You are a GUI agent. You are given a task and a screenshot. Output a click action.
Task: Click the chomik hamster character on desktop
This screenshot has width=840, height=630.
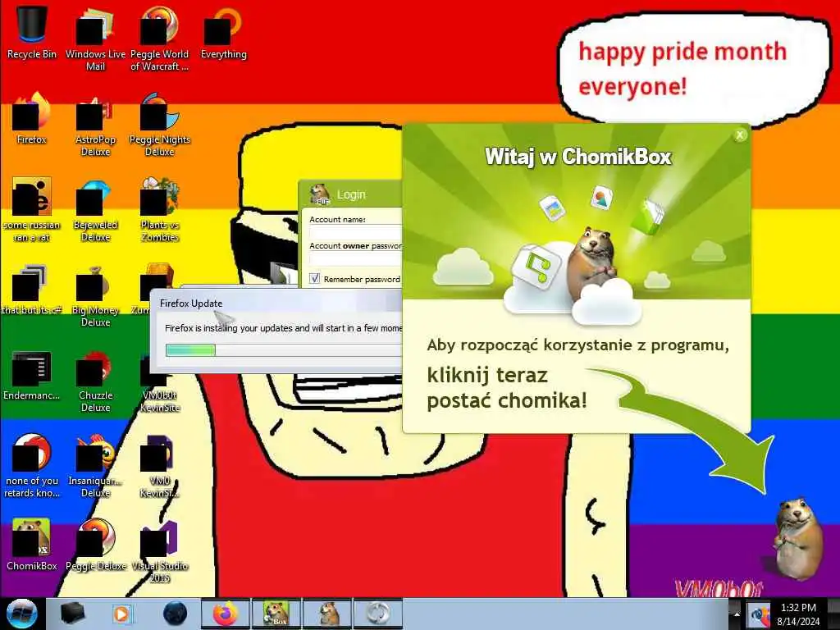798,538
